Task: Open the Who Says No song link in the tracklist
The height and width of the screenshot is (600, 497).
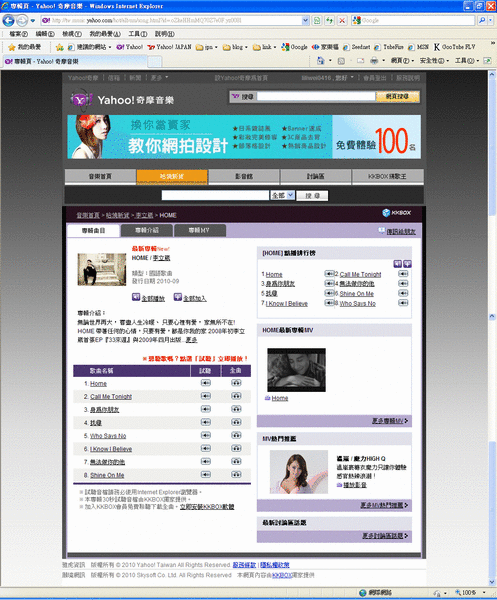Action: 108,436
